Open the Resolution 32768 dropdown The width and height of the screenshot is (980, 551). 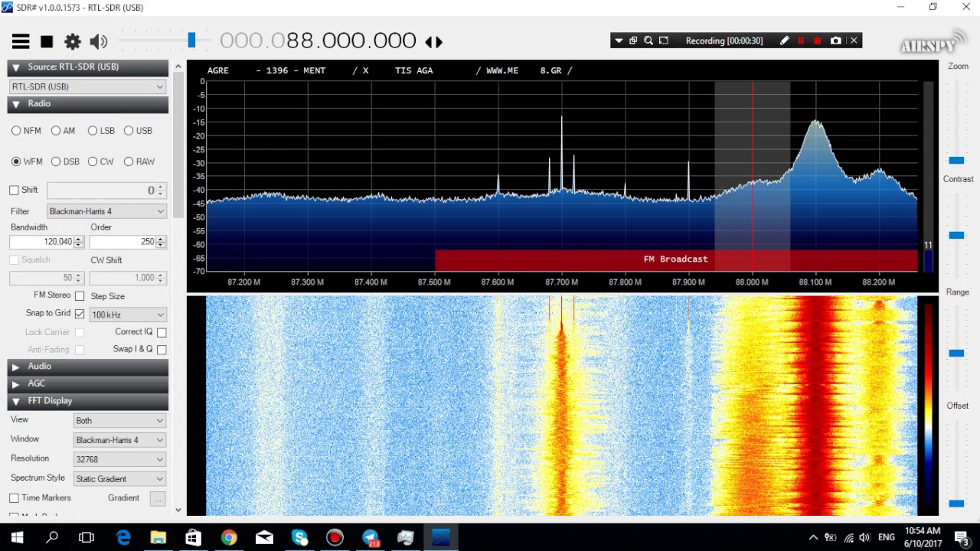(119, 459)
